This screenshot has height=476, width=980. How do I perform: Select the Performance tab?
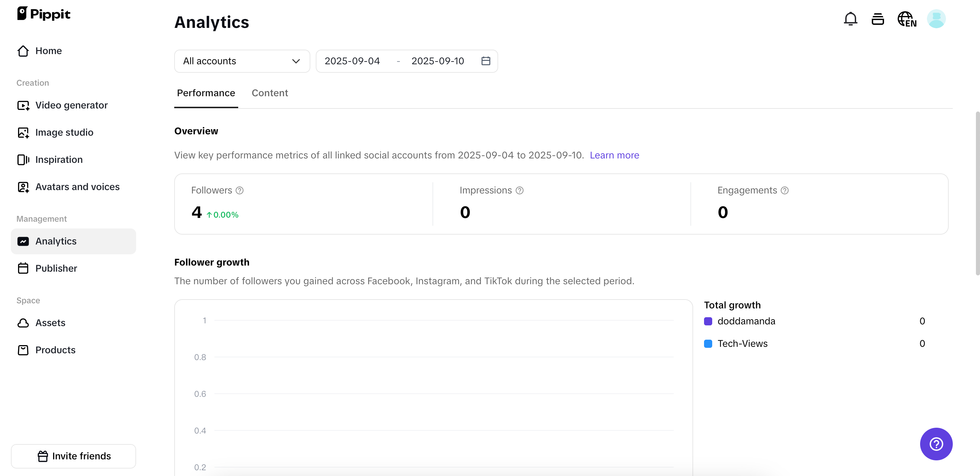click(x=206, y=93)
